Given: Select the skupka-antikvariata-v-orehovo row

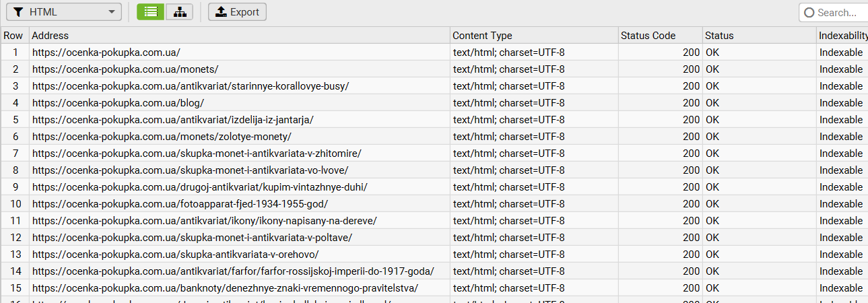Looking at the screenshot, I should click(x=175, y=255).
